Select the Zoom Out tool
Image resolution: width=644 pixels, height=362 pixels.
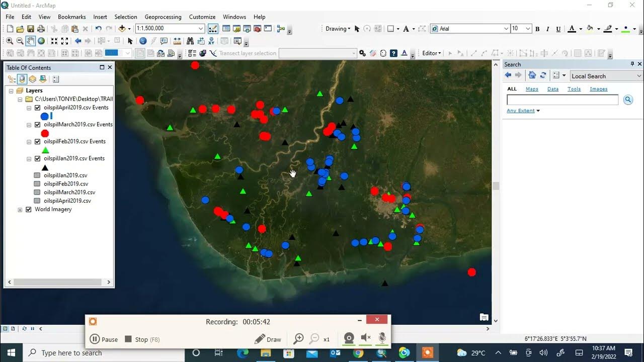point(20,41)
